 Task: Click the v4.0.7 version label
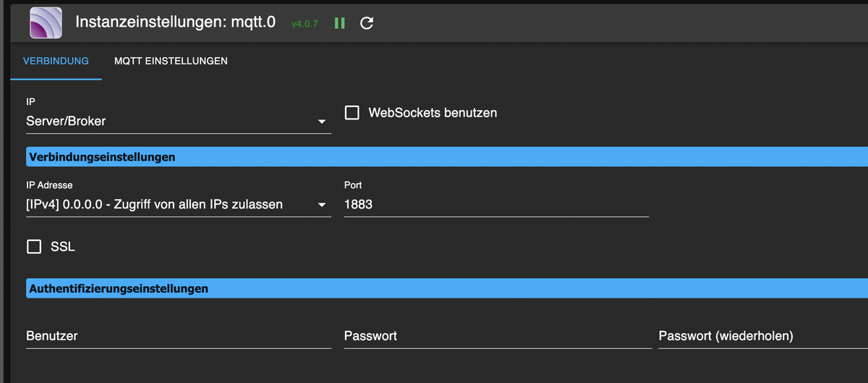click(x=305, y=24)
